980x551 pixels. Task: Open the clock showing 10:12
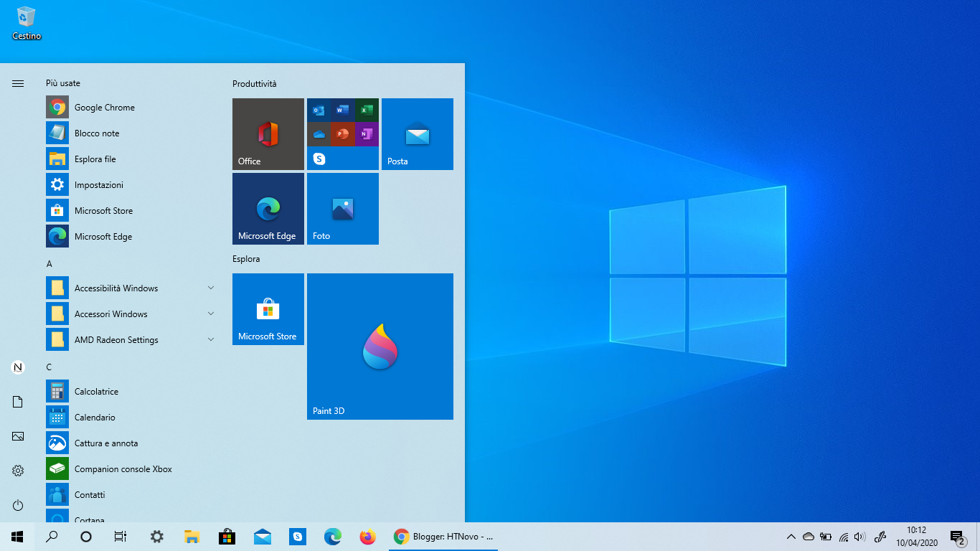coord(917,537)
